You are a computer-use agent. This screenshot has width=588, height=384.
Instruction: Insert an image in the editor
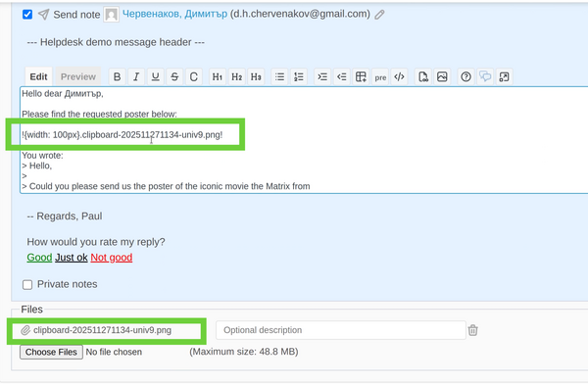[x=442, y=76]
